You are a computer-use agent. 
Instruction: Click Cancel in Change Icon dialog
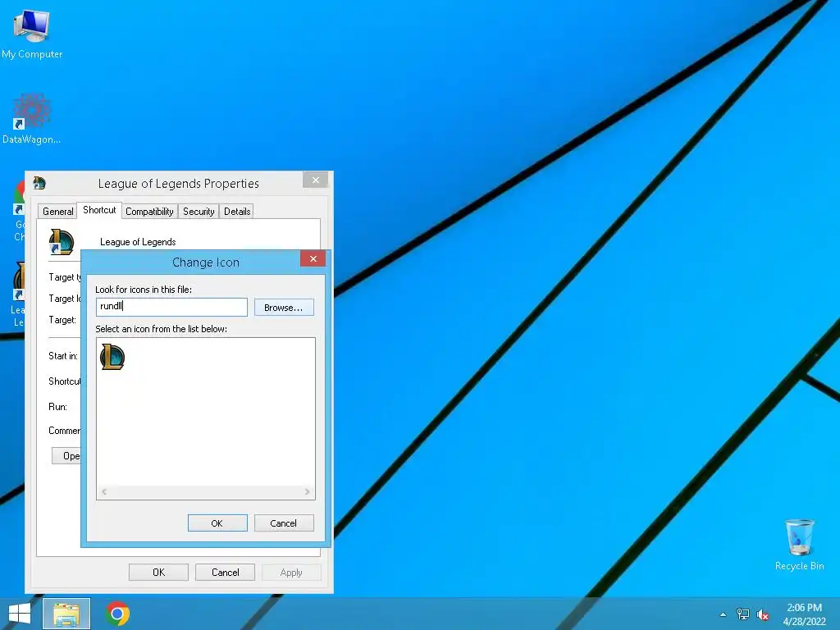tap(284, 523)
